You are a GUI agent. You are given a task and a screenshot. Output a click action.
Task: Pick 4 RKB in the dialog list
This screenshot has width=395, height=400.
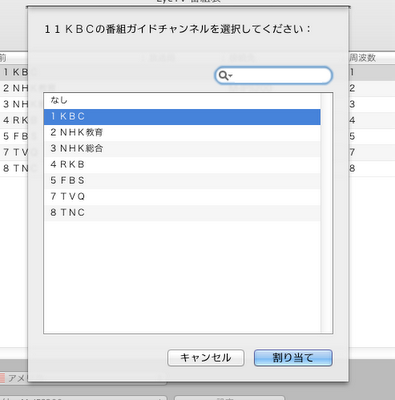click(182, 165)
